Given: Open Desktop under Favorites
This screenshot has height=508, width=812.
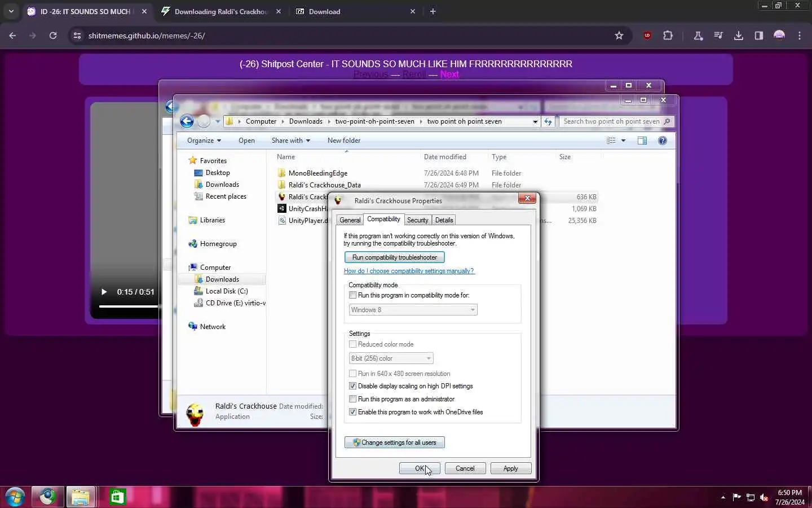Looking at the screenshot, I should 217,173.
